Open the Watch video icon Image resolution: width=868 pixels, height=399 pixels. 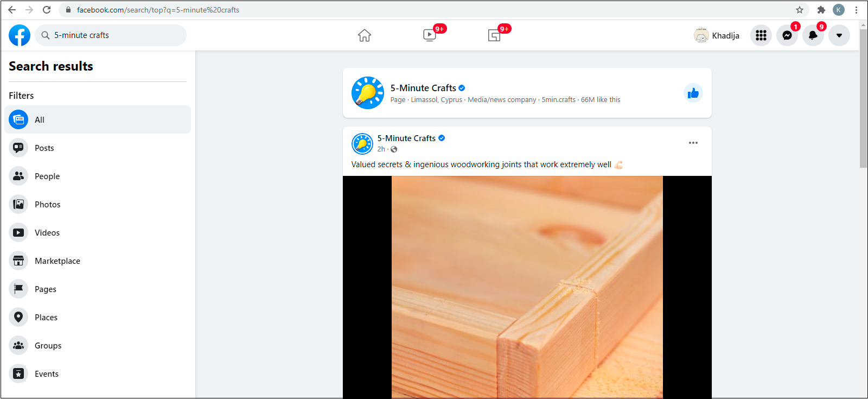pos(430,35)
